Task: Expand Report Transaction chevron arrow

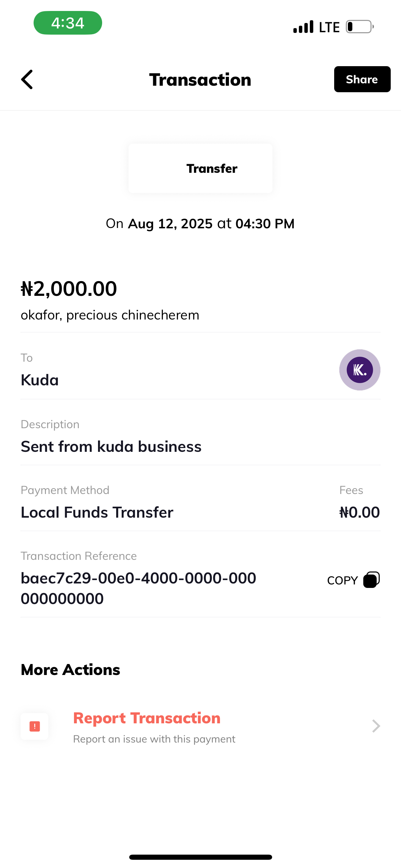Action: pyautogui.click(x=376, y=726)
